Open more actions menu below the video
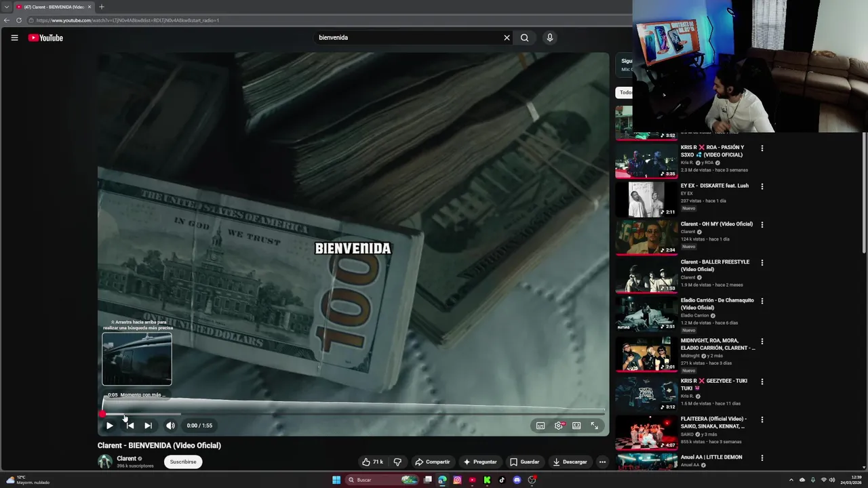Image resolution: width=868 pixels, height=488 pixels. 602,462
